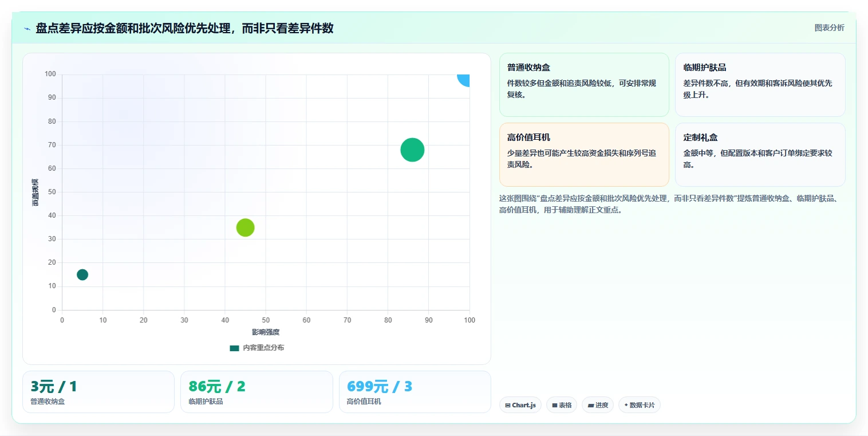Click the icon in the 表格 chip
Viewport: 868px width, 436px height.
(x=554, y=406)
